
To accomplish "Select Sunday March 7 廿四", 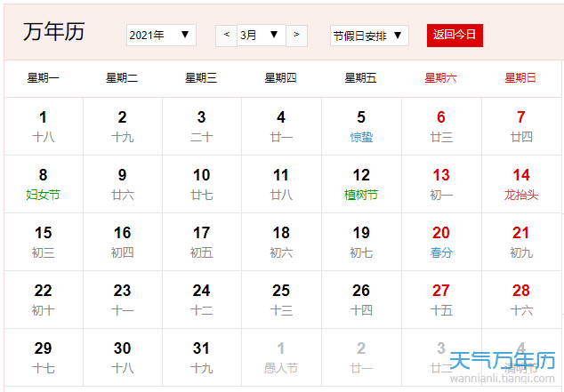I will pyautogui.click(x=521, y=126).
